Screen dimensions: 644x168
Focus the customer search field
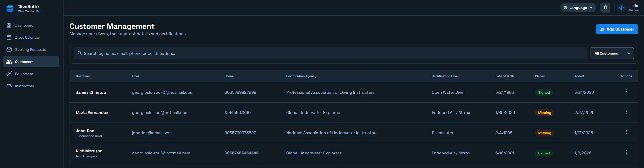pyautogui.click(x=330, y=53)
